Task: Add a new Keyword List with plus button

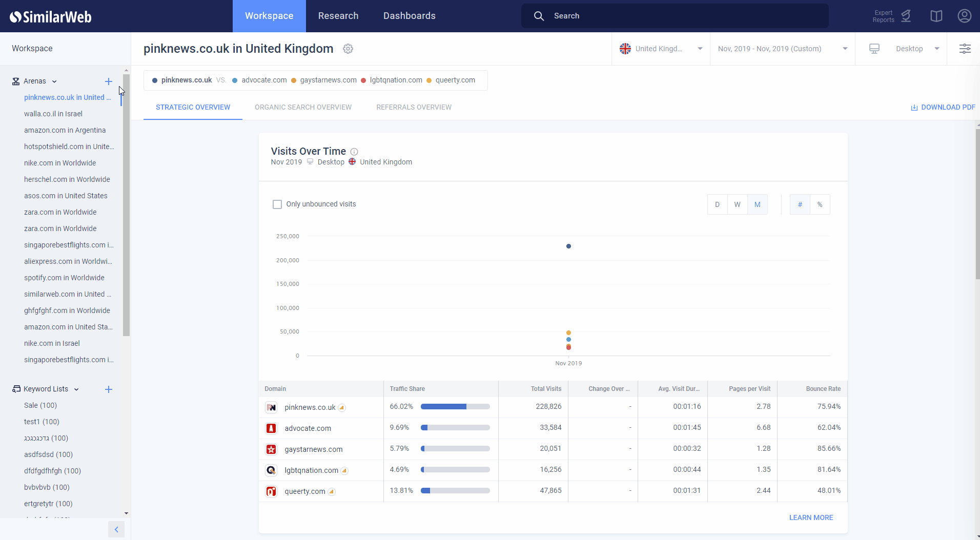Action: coord(108,389)
